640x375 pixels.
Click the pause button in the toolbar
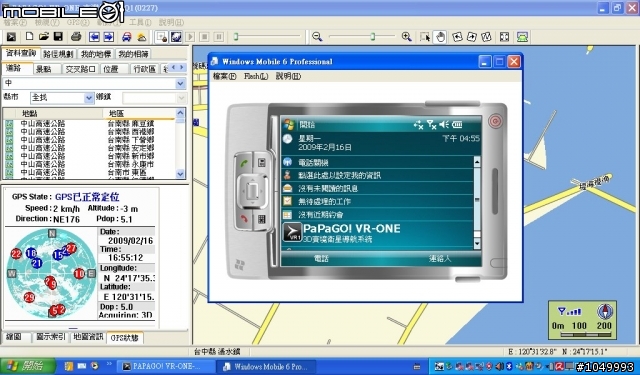(x=219, y=37)
